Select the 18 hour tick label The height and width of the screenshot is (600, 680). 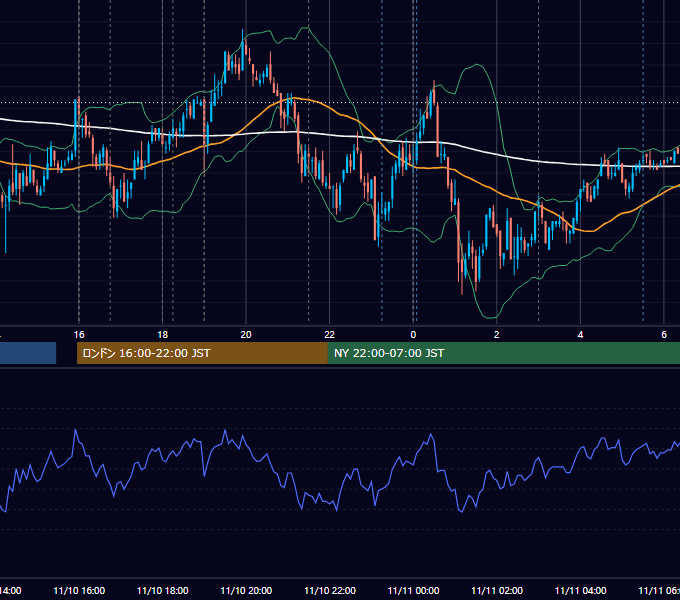[x=163, y=335]
